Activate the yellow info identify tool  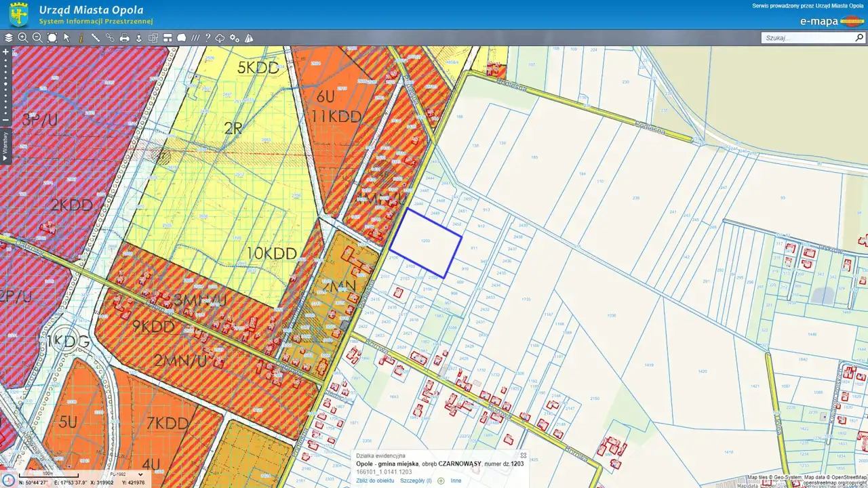81,38
